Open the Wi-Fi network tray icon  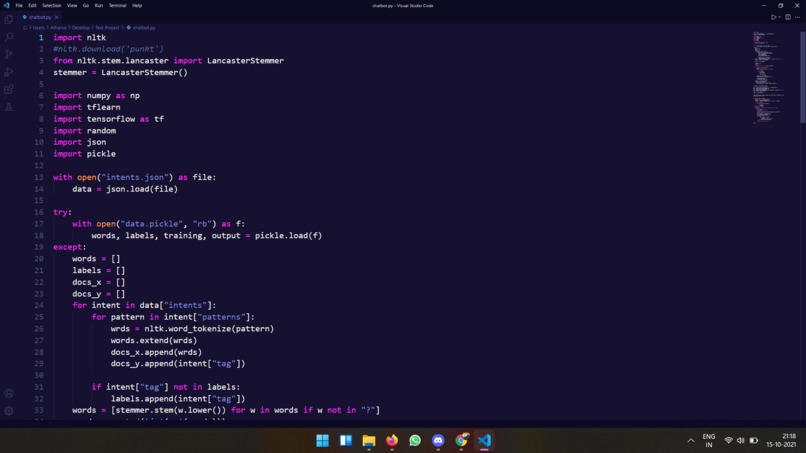pos(728,441)
